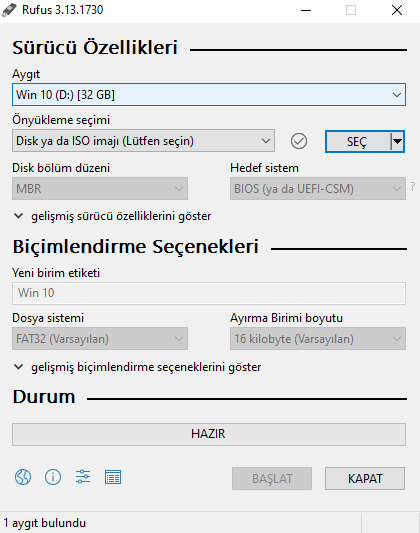Click the HAZIR progress bar
Viewport: 420px width, 533px height.
click(x=209, y=434)
